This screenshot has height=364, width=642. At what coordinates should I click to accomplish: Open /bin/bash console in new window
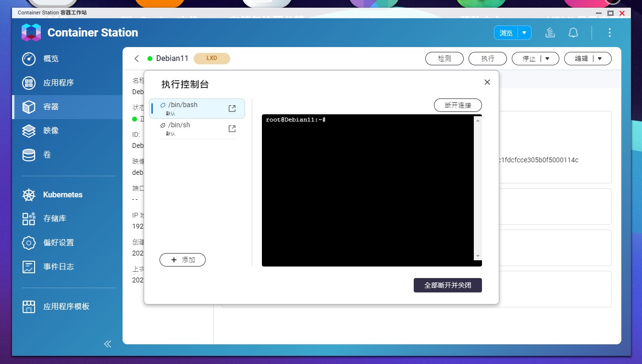tap(232, 109)
